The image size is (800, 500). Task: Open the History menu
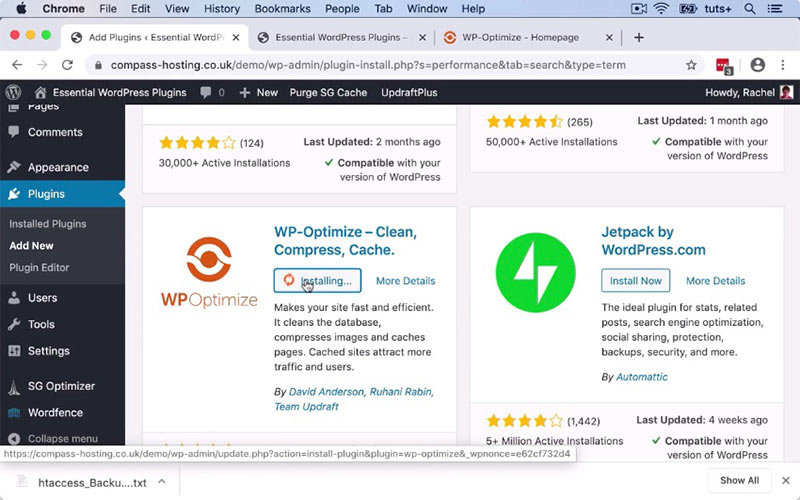pyautogui.click(x=221, y=9)
